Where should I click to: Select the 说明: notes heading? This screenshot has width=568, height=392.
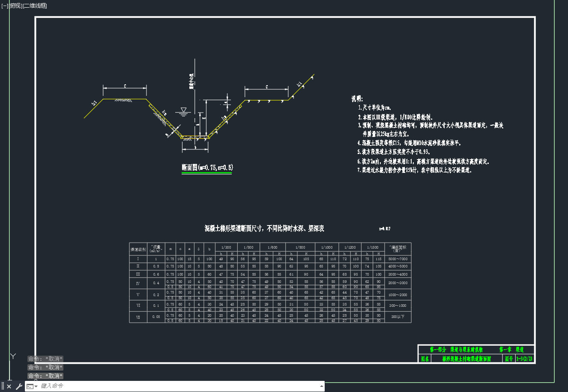coord(357,99)
